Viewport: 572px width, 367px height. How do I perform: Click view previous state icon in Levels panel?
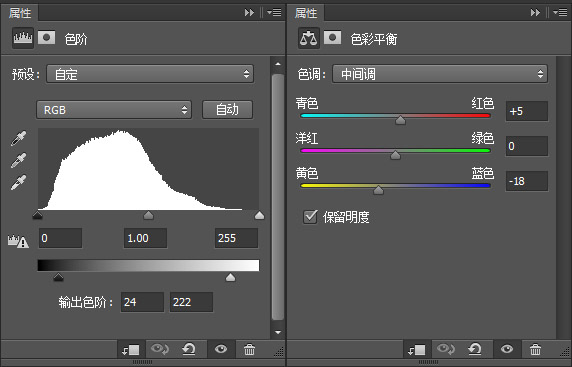(160, 349)
